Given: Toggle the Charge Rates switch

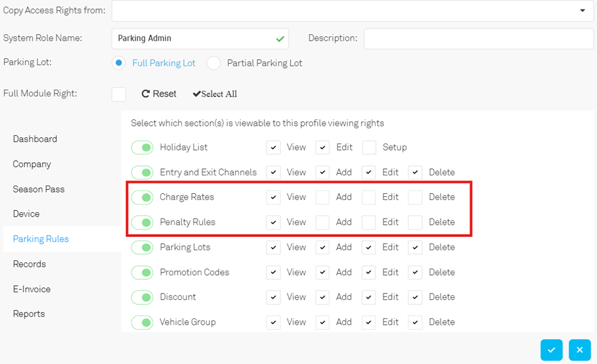Looking at the screenshot, I should pos(142,197).
